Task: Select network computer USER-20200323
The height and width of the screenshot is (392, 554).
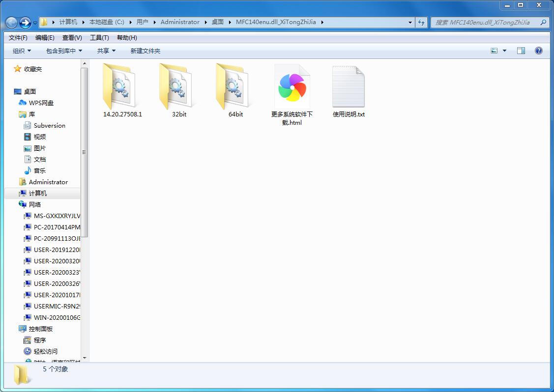Action: point(57,272)
